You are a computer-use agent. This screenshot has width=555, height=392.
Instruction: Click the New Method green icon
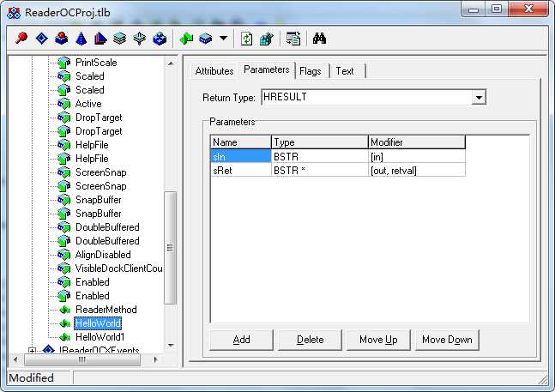tap(186, 39)
